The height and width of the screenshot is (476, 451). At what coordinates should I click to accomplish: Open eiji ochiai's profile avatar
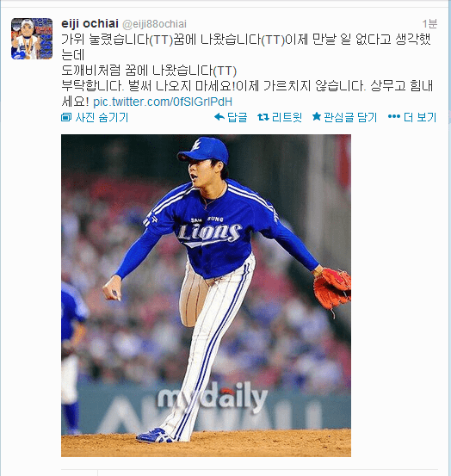[32, 39]
